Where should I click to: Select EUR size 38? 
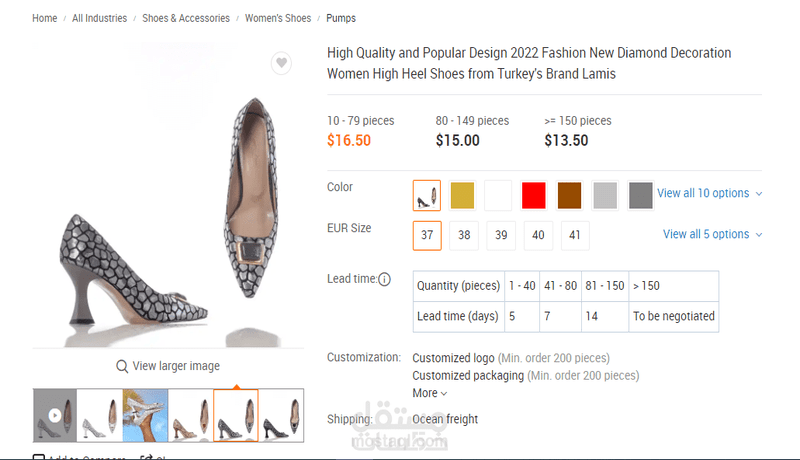coord(464,235)
